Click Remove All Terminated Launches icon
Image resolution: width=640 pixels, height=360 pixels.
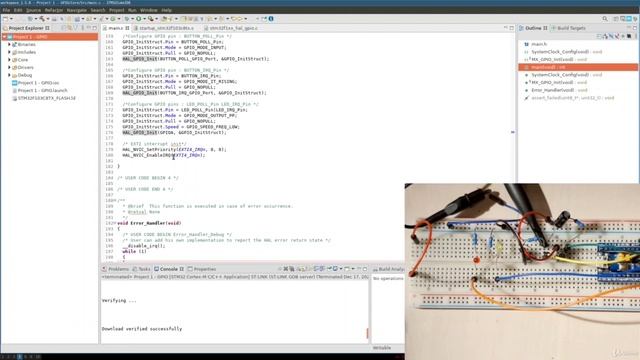click(x=292, y=269)
